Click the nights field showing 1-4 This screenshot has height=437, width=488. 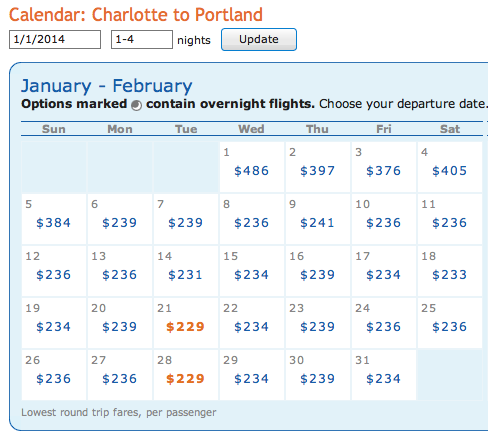142,40
